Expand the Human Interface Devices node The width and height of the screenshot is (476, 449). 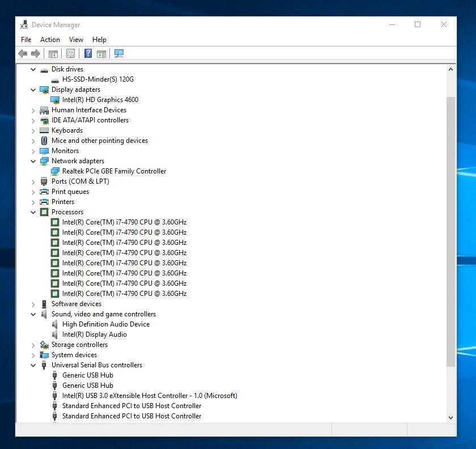coord(34,110)
